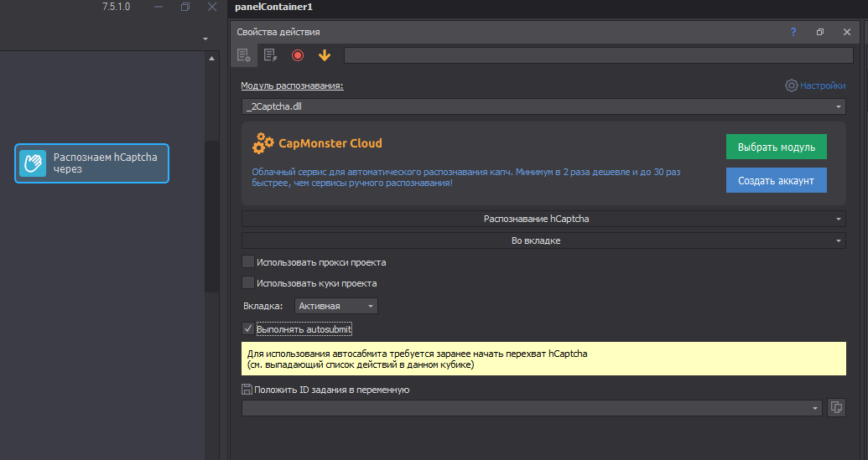Open the Настройки gear icon
The image size is (868, 460).
[792, 85]
